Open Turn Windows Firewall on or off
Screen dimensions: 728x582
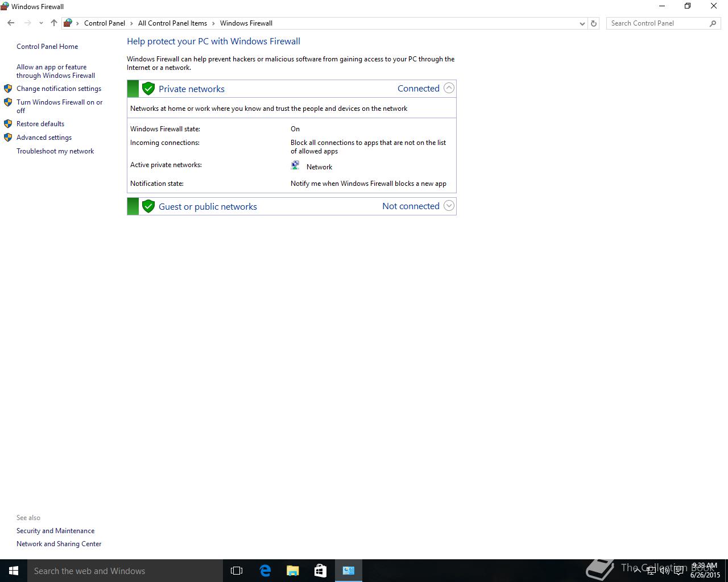(x=60, y=106)
